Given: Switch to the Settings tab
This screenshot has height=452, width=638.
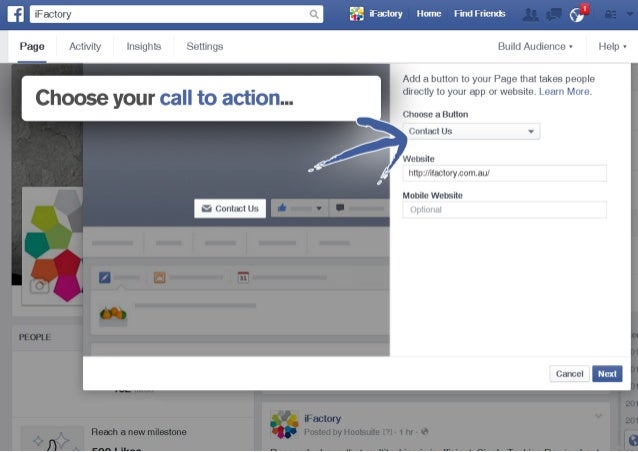Looking at the screenshot, I should [x=205, y=46].
